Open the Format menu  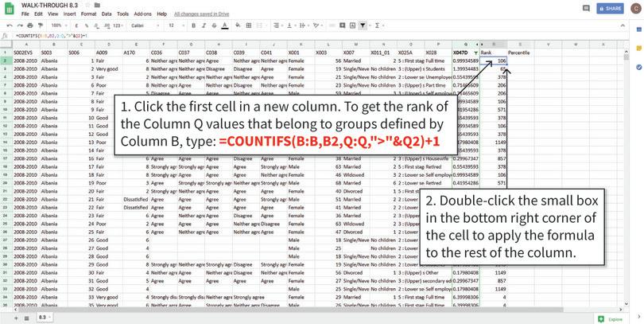88,14
